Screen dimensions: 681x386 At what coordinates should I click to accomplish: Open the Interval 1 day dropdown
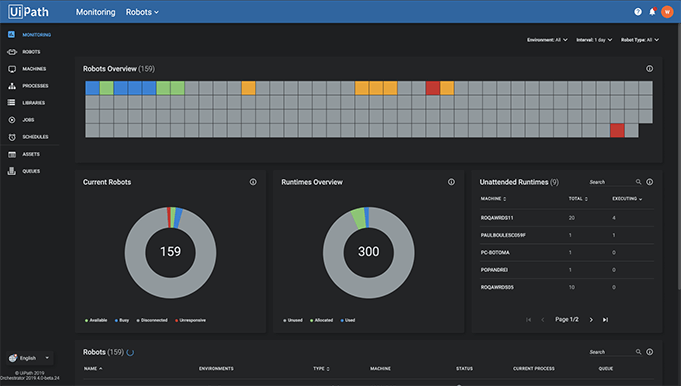(x=594, y=40)
